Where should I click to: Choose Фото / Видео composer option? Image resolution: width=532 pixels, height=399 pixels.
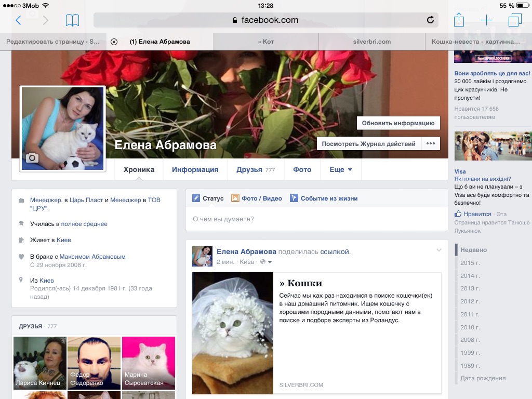pyautogui.click(x=257, y=198)
